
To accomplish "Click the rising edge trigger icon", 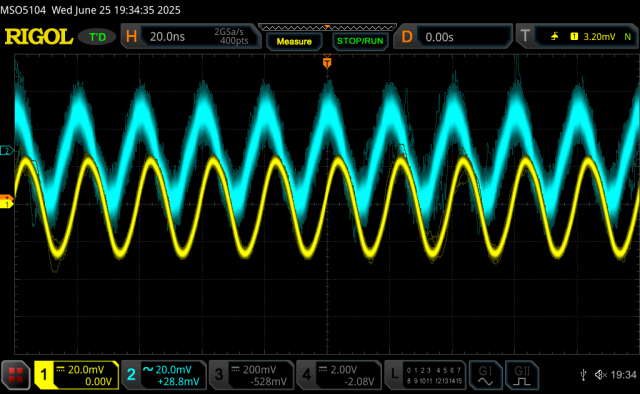I will pyautogui.click(x=554, y=37).
